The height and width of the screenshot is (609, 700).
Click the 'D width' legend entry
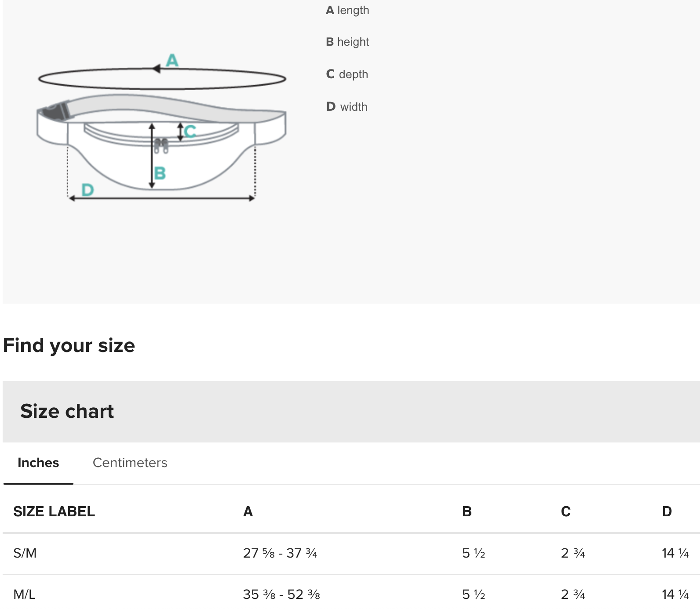pos(346,107)
